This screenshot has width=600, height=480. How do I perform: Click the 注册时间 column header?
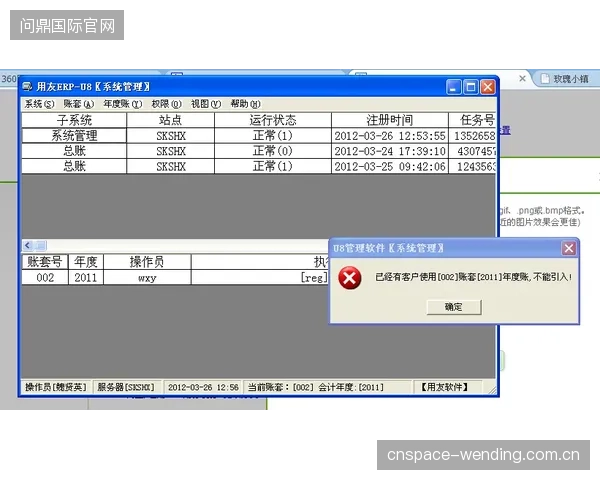(x=390, y=120)
